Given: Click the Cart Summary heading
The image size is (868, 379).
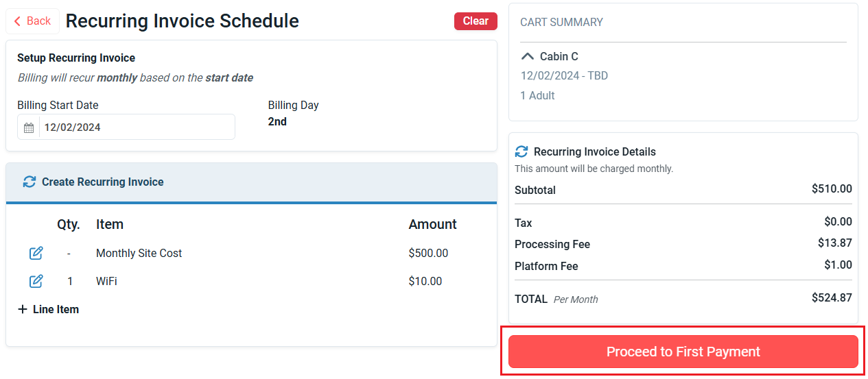Looking at the screenshot, I should point(561,23).
